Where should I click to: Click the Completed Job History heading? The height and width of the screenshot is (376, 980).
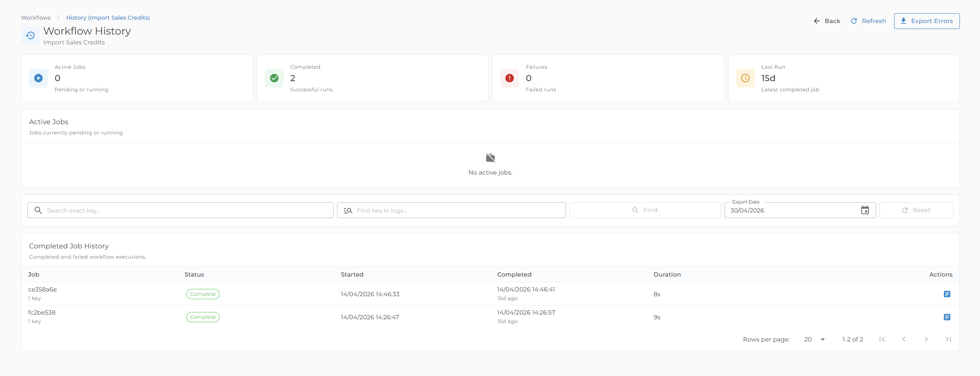click(x=69, y=246)
